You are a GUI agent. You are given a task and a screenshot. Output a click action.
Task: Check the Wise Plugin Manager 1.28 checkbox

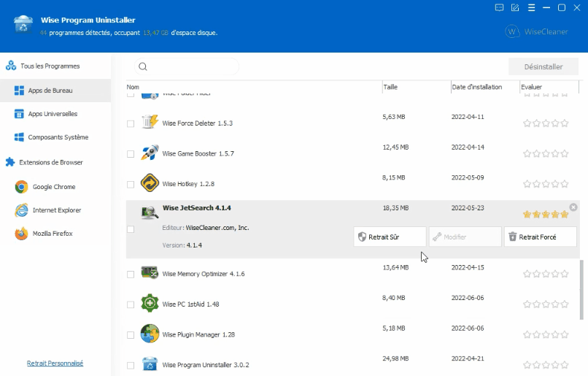pos(131,334)
